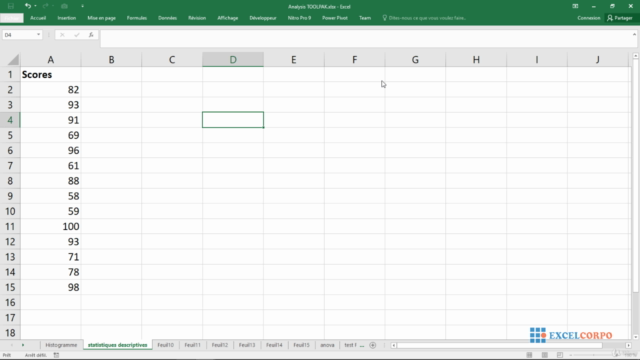Click the Cancel X icon in formula bar
The height and width of the screenshot is (360, 640).
click(62, 35)
